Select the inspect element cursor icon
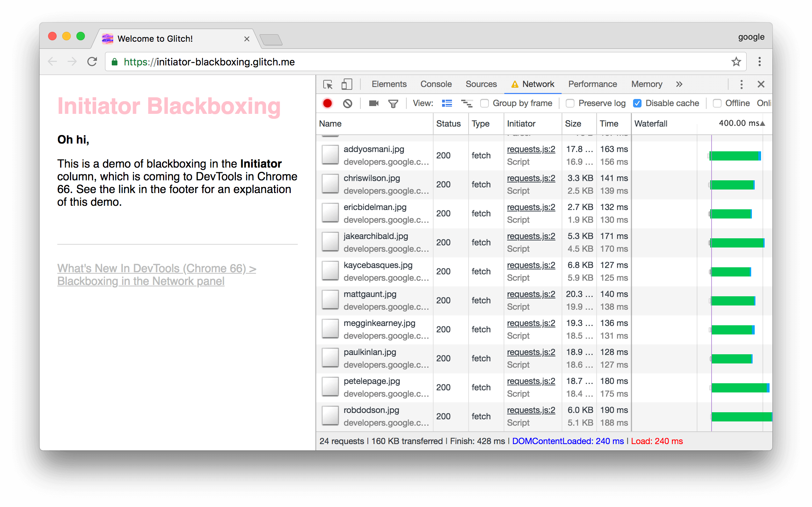 point(328,84)
